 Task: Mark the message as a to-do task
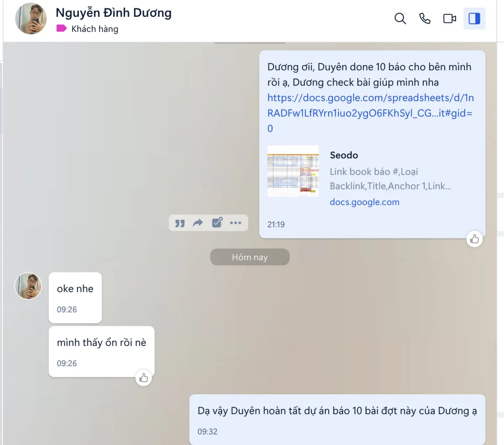[x=217, y=222]
